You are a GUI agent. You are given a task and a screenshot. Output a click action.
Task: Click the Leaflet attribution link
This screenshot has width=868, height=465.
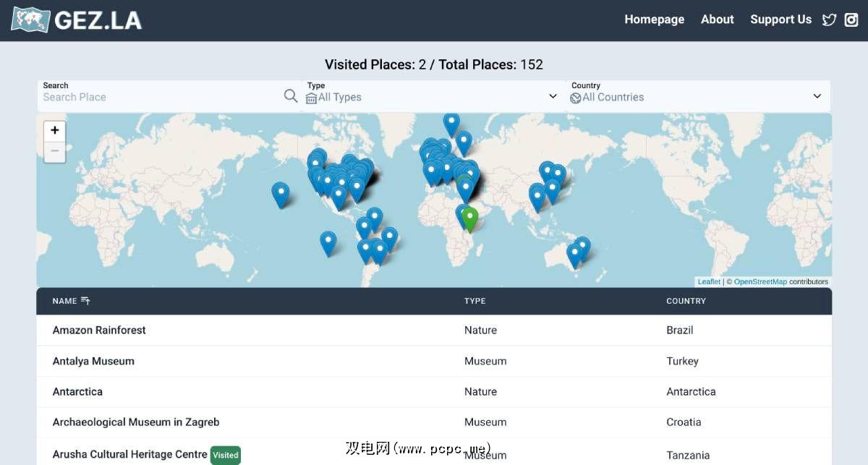click(x=709, y=282)
